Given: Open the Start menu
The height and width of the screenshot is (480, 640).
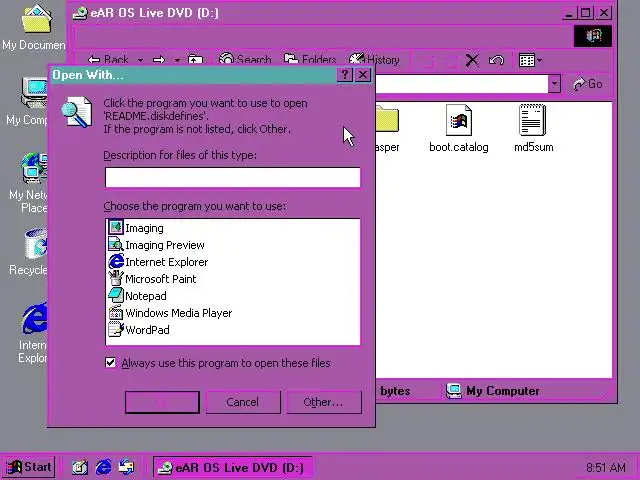Looking at the screenshot, I should click(29, 467).
